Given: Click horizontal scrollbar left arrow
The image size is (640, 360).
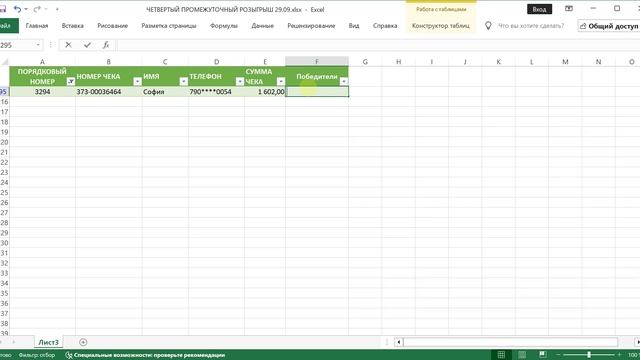Looking at the screenshot, I should (398, 342).
